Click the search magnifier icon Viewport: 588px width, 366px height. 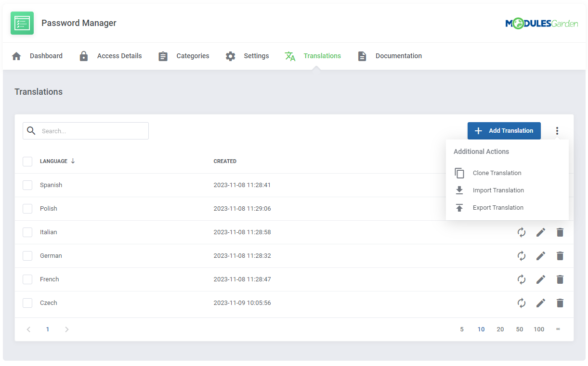31,131
